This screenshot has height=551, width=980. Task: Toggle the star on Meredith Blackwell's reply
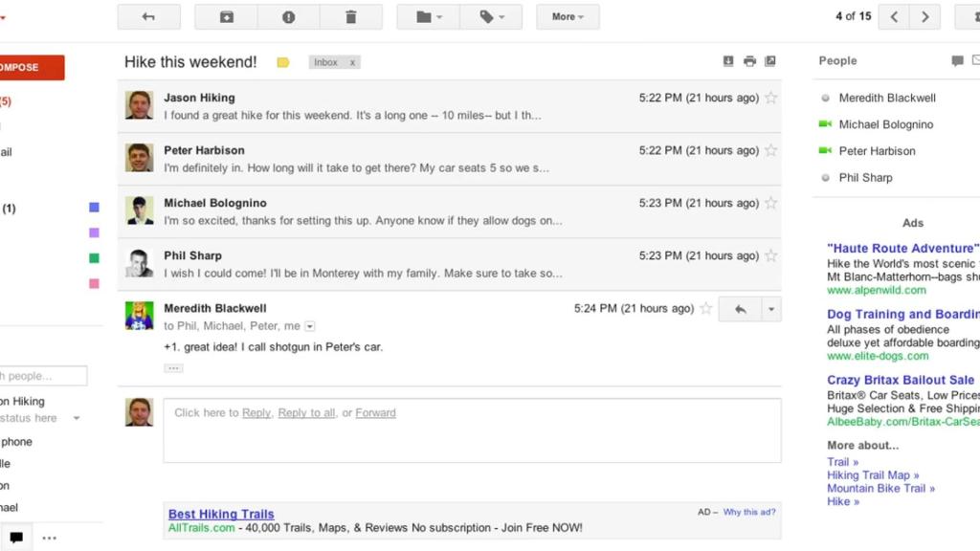click(x=706, y=308)
